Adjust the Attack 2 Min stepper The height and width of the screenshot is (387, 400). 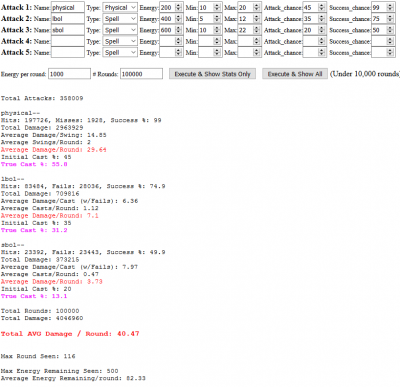pyautogui.click(x=217, y=19)
